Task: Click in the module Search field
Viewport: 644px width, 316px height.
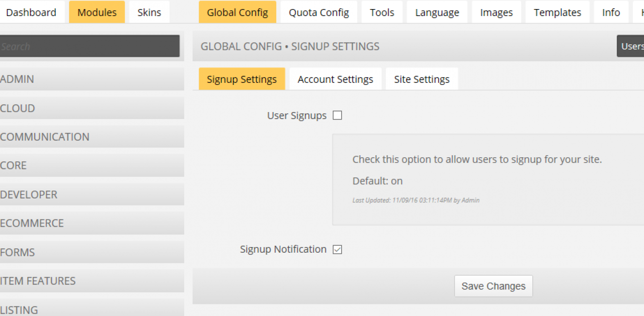Action: (x=90, y=46)
